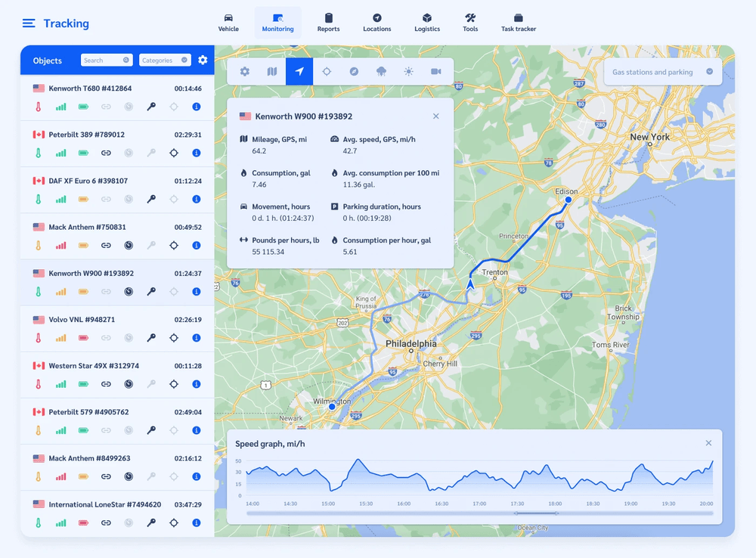Click the key icon for DAF XF Euro 6
The image size is (756, 558).
151,200
